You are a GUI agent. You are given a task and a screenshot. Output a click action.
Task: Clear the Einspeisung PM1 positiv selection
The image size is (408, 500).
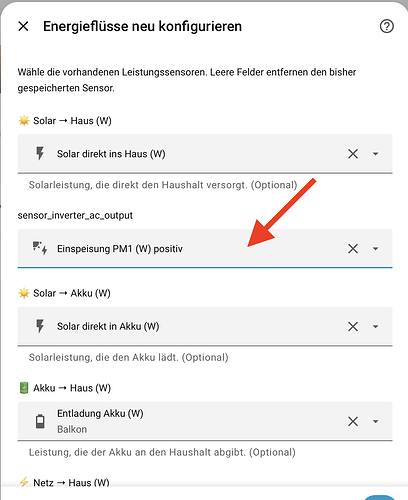coord(353,248)
